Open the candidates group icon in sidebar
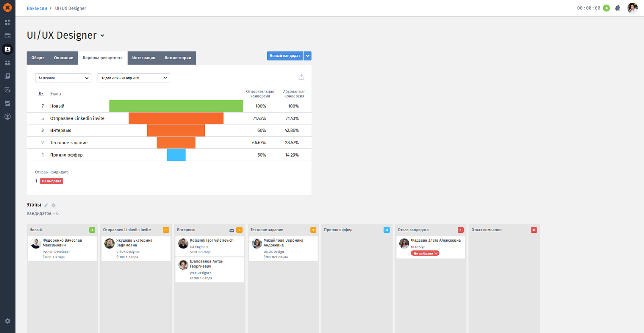Viewport: 644px width, 333px height. click(x=7, y=63)
